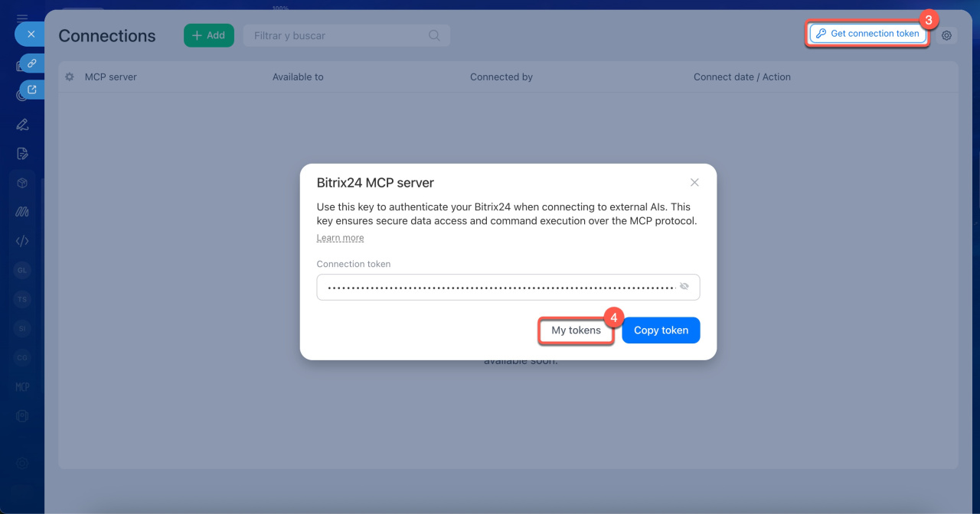The image size is (980, 514).
Task: Open the MCP item in left sidebar
Action: click(22, 387)
